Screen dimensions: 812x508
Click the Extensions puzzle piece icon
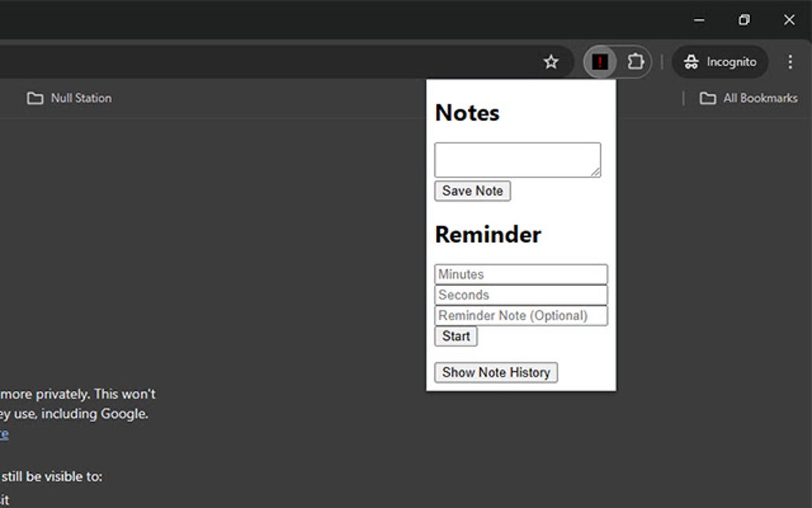point(636,61)
